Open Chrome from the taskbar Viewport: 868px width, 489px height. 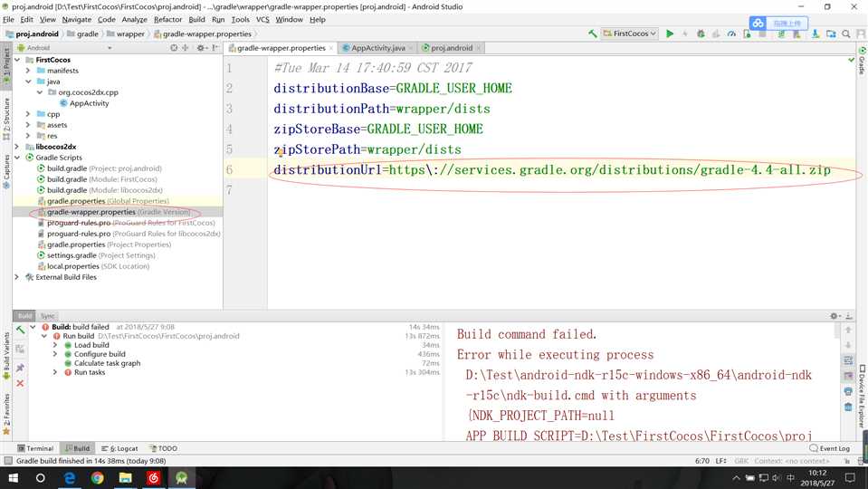point(98,477)
